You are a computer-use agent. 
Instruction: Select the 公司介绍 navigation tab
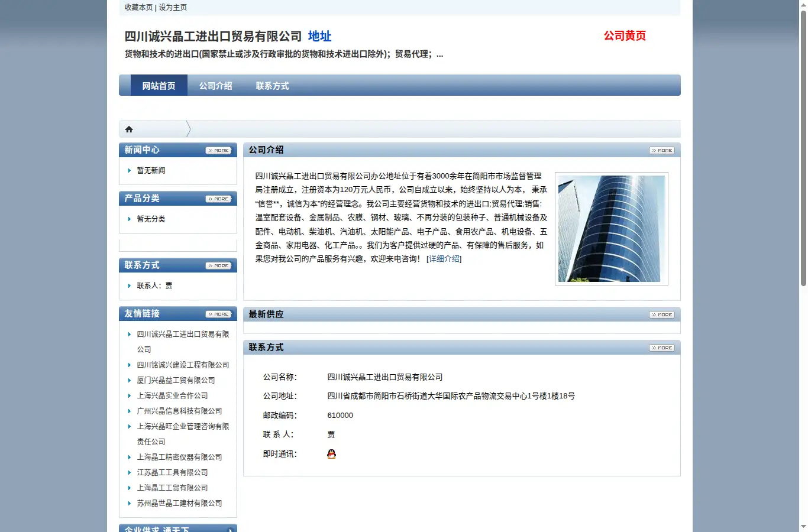[216, 86]
